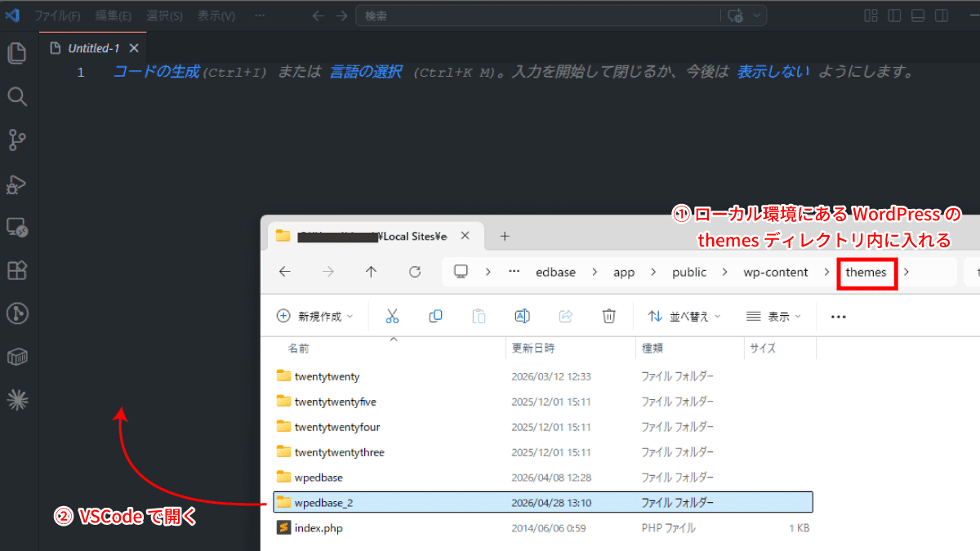
Task: Select the wpedbase_2 folder row
Action: tap(543, 503)
